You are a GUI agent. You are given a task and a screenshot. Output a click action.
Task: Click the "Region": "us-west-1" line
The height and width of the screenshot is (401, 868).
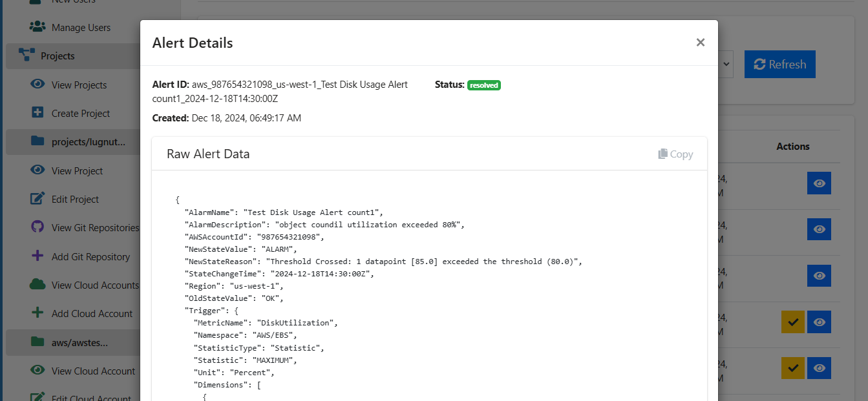tap(234, 286)
